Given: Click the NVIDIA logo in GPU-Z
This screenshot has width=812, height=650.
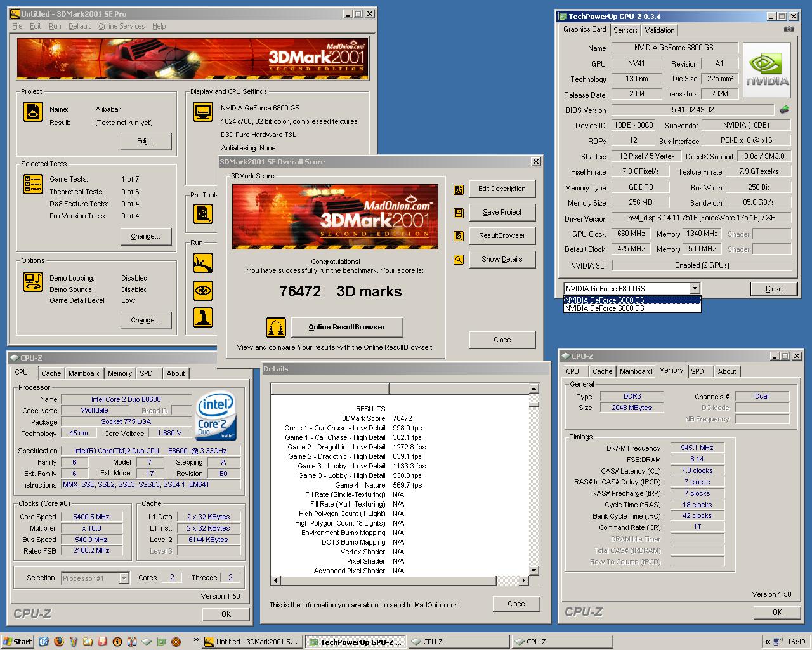Looking at the screenshot, I should [x=767, y=70].
